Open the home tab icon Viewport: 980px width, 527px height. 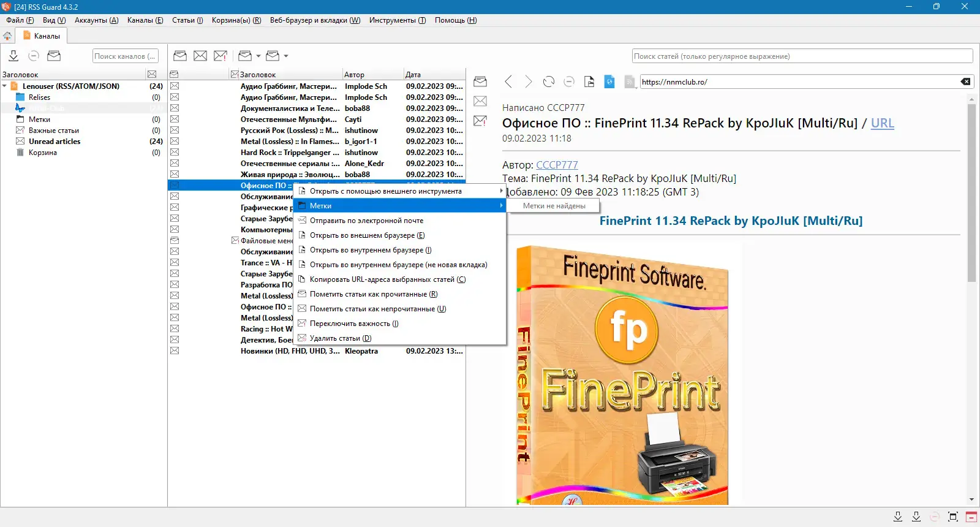[x=7, y=36]
